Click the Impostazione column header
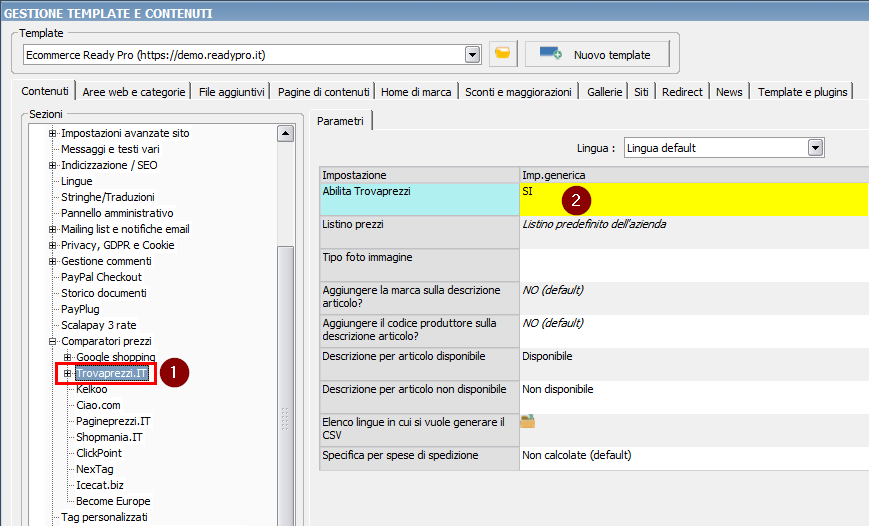This screenshot has width=869, height=526. coord(420,175)
